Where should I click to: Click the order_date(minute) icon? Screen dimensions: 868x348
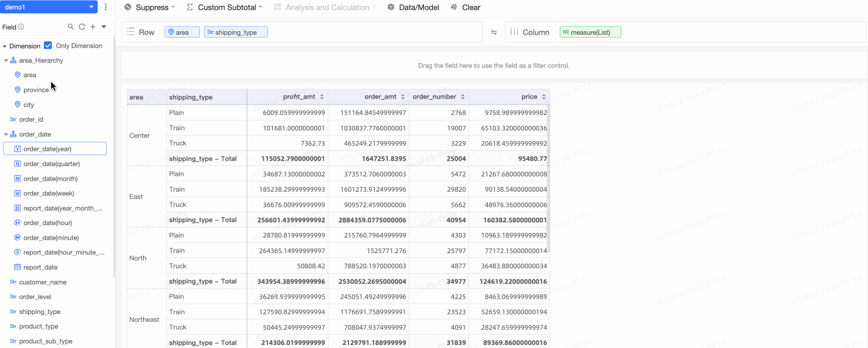18,238
